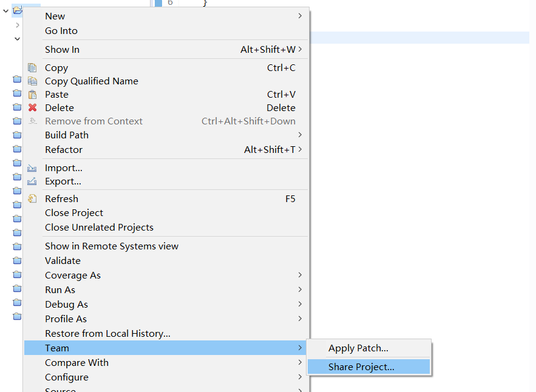Click the Ctrl+V shortcut text

tap(281, 94)
